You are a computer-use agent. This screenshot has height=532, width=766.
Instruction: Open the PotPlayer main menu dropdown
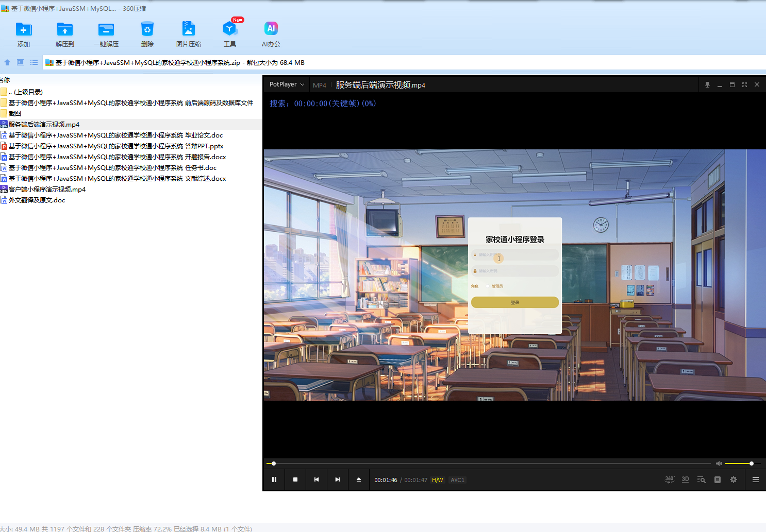pyautogui.click(x=287, y=84)
